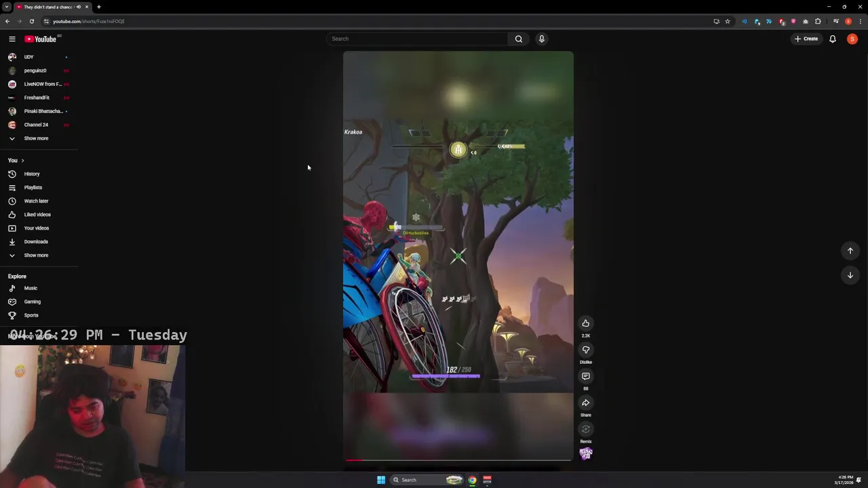Open the Chrome three-dot menu
This screenshot has width=868, height=488.
point(861,22)
